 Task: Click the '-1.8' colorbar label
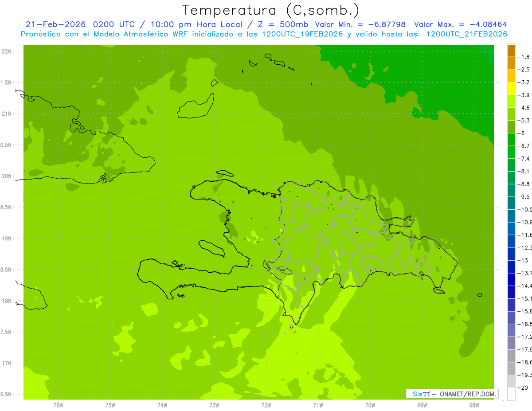[524, 57]
